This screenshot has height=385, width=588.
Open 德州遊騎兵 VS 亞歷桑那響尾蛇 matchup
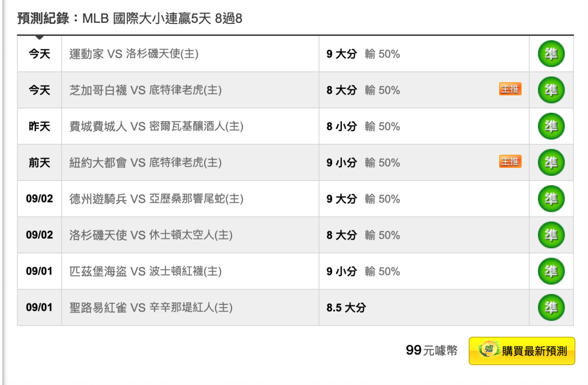click(x=156, y=199)
